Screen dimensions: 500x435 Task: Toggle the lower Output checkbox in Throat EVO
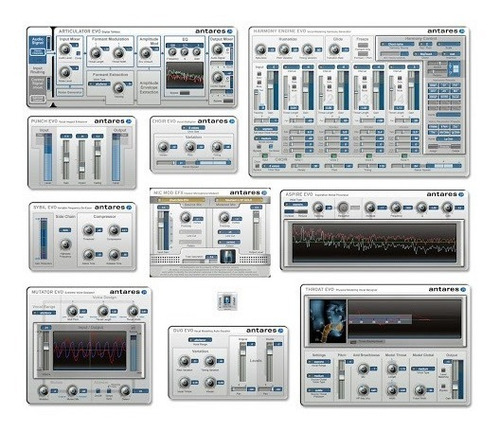(x=443, y=386)
